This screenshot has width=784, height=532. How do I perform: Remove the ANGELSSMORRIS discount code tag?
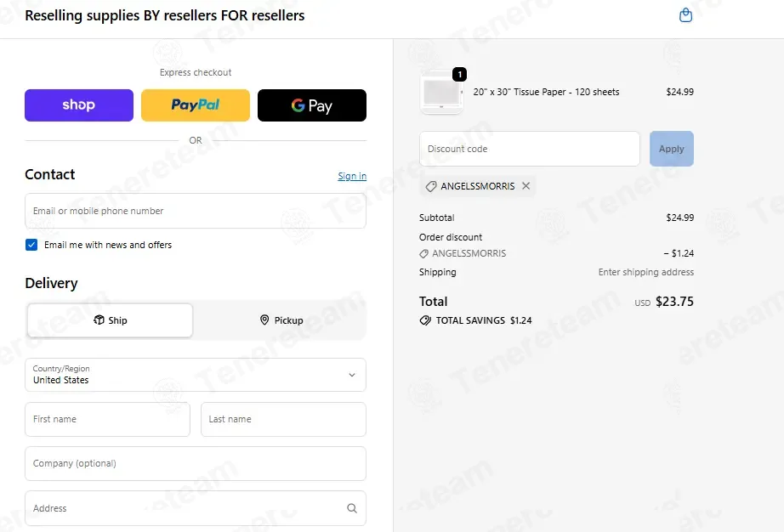point(526,186)
